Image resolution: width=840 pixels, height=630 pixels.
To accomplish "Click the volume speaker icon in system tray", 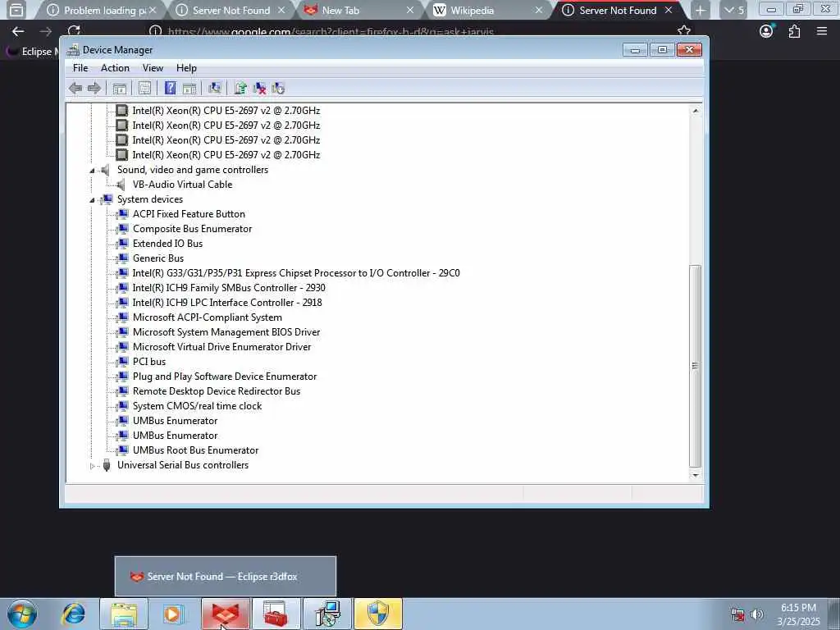I will tap(757, 614).
